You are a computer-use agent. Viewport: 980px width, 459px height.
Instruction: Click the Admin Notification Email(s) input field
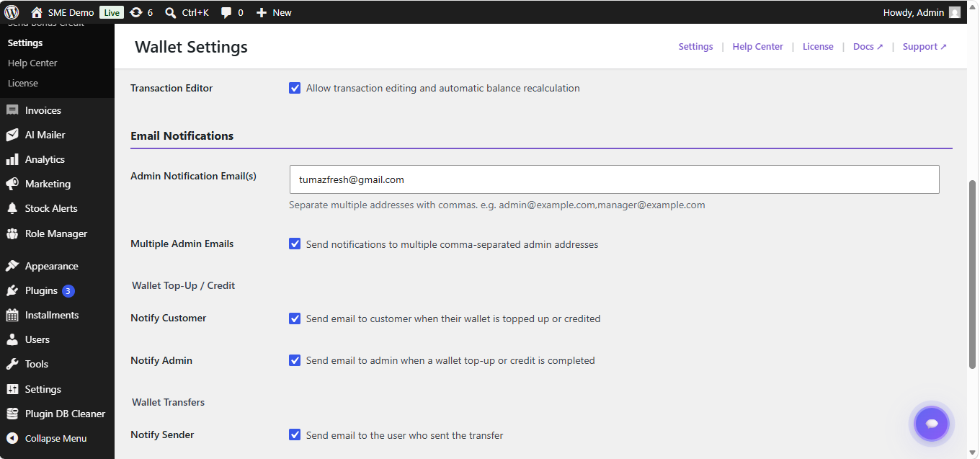tap(614, 179)
